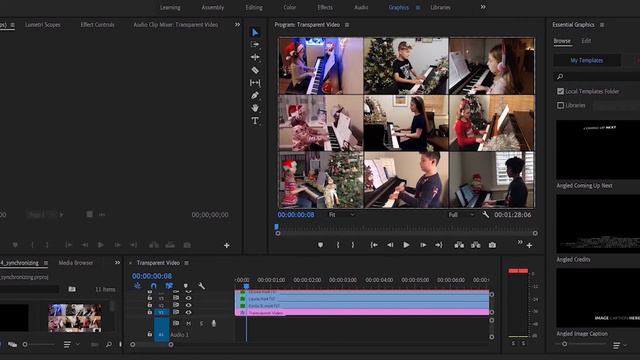Select the Slip tool
This screenshot has width=640, height=360.
pyautogui.click(x=255, y=83)
